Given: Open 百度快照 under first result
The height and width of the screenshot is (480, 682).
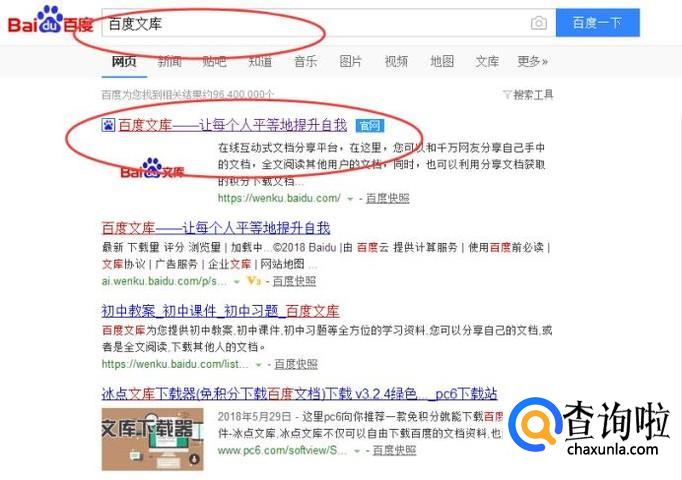Looking at the screenshot, I should pyautogui.click(x=388, y=198).
